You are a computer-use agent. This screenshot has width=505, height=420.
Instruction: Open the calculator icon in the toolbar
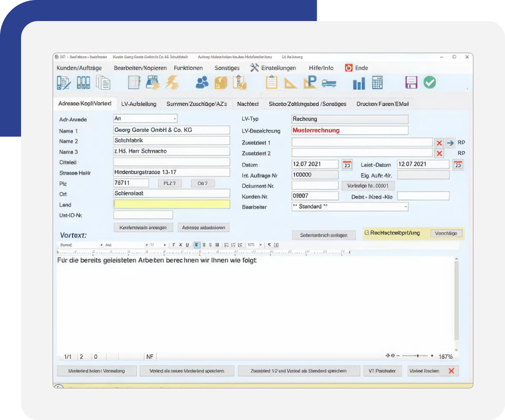[377, 83]
